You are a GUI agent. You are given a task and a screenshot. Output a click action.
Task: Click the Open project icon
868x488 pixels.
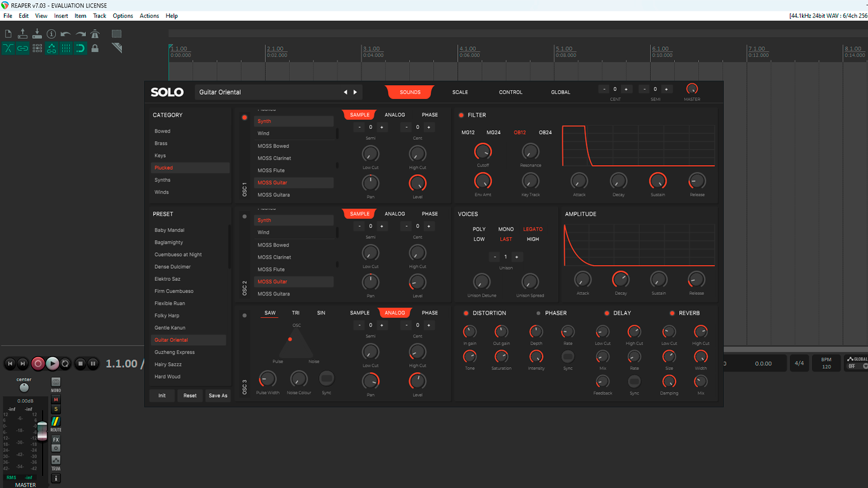[23, 34]
